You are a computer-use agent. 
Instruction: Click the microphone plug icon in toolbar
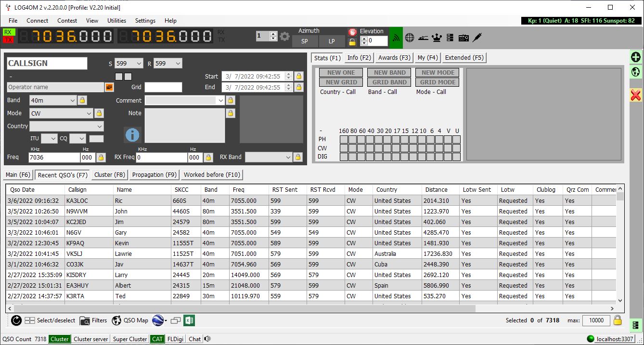click(477, 37)
